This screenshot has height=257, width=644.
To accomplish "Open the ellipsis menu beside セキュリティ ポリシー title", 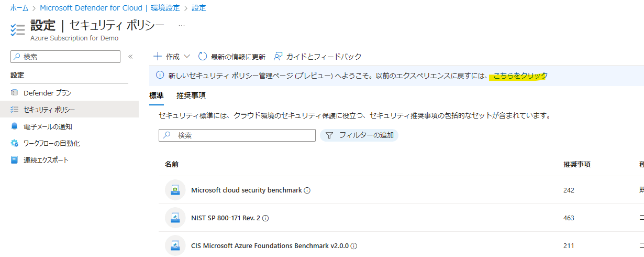I will (x=182, y=25).
